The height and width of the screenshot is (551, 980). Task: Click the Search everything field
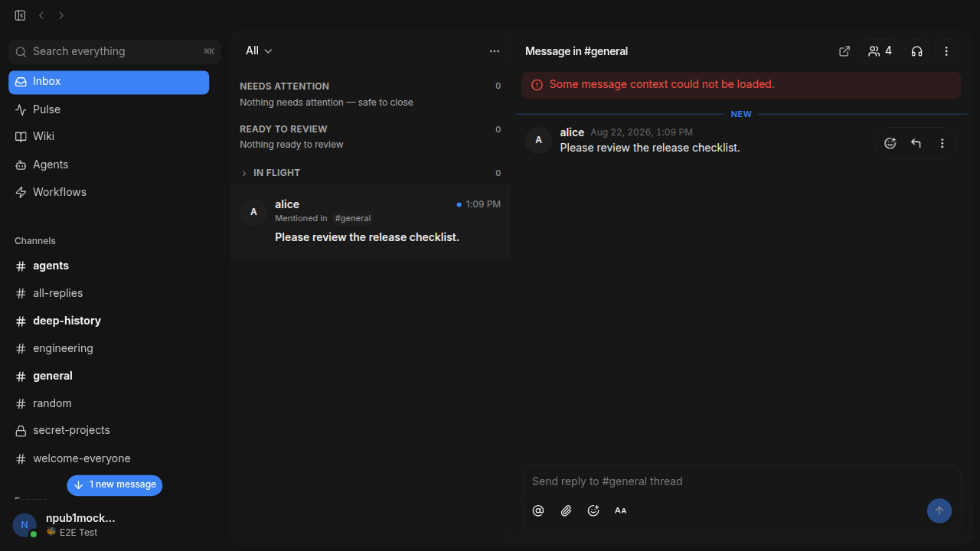pos(115,51)
